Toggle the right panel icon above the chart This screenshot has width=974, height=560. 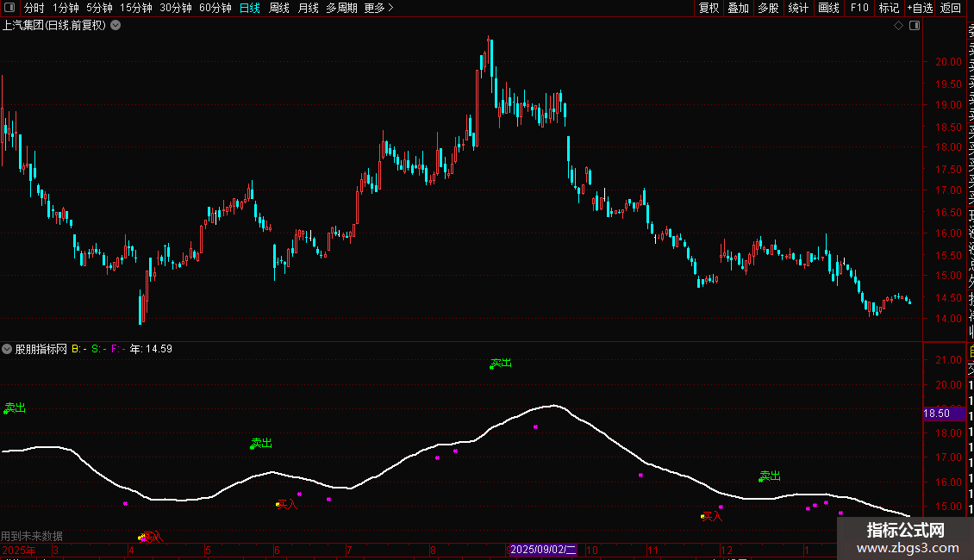(915, 26)
